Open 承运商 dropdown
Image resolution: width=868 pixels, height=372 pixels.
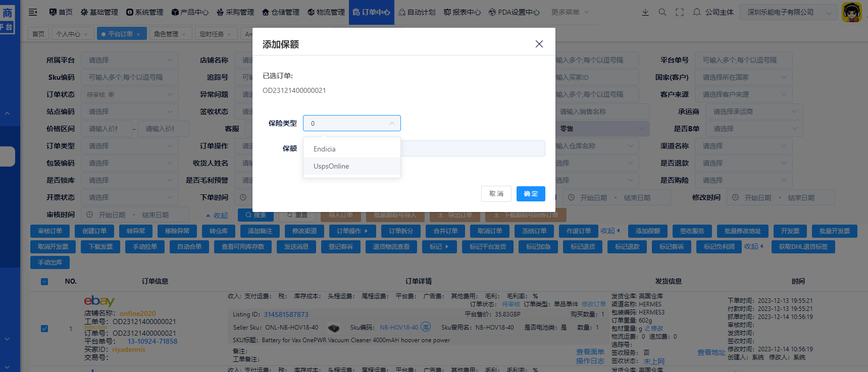[x=754, y=112]
